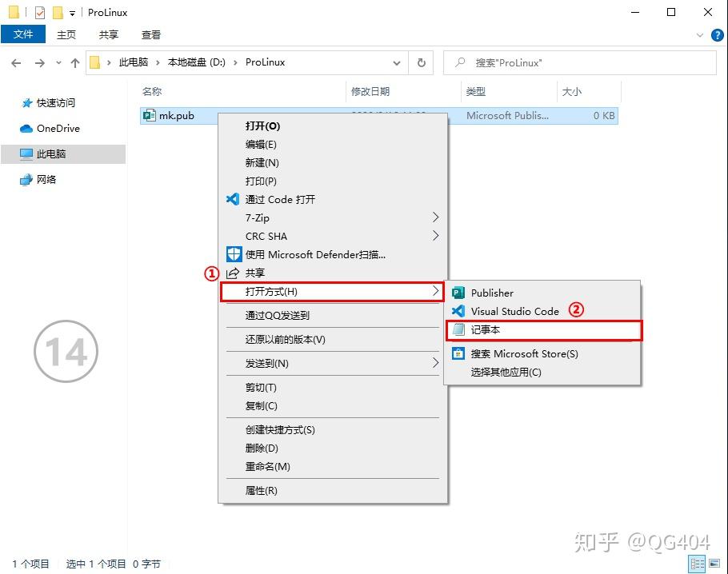Choose 属性(R) in the context menu
728x574 pixels.
[x=261, y=491]
